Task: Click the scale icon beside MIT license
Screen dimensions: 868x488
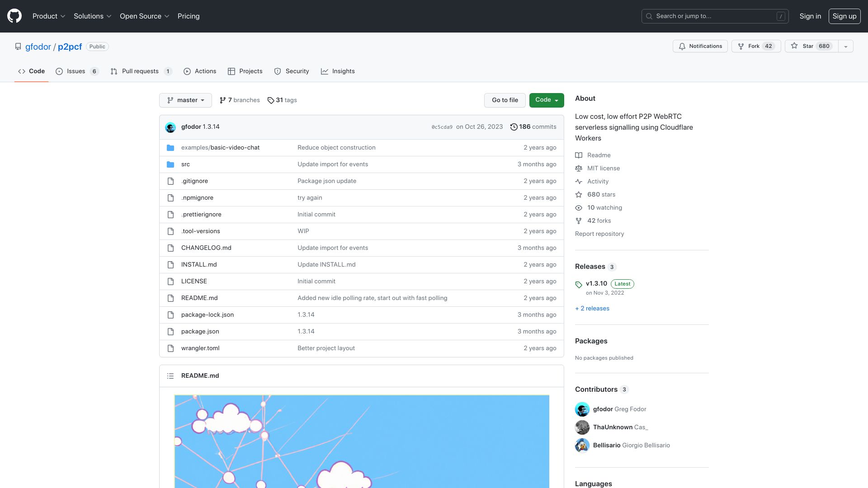Action: [x=579, y=169]
